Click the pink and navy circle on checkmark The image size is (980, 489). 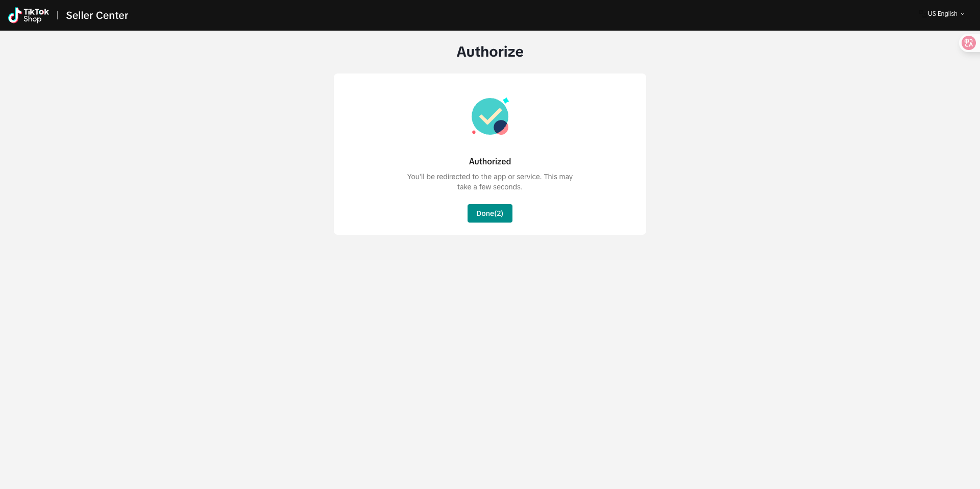pyautogui.click(x=501, y=127)
